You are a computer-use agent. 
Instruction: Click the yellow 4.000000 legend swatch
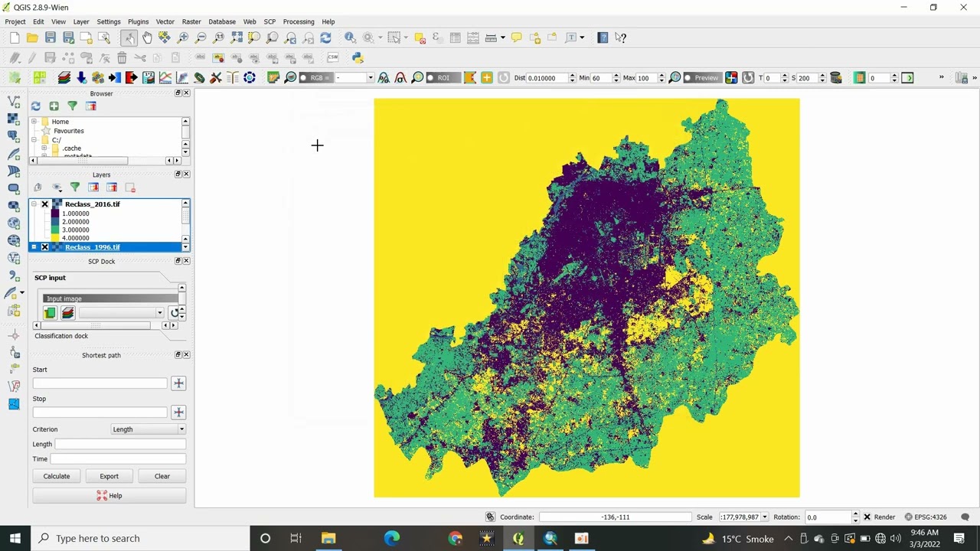click(55, 239)
